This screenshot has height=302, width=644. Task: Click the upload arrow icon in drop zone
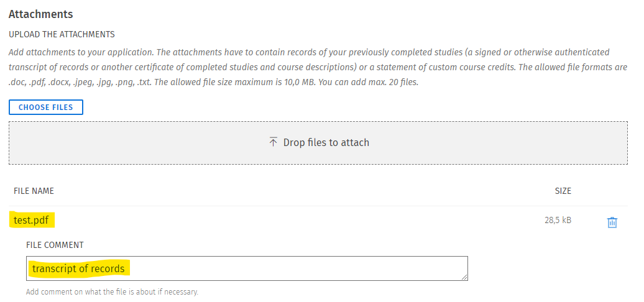click(273, 142)
